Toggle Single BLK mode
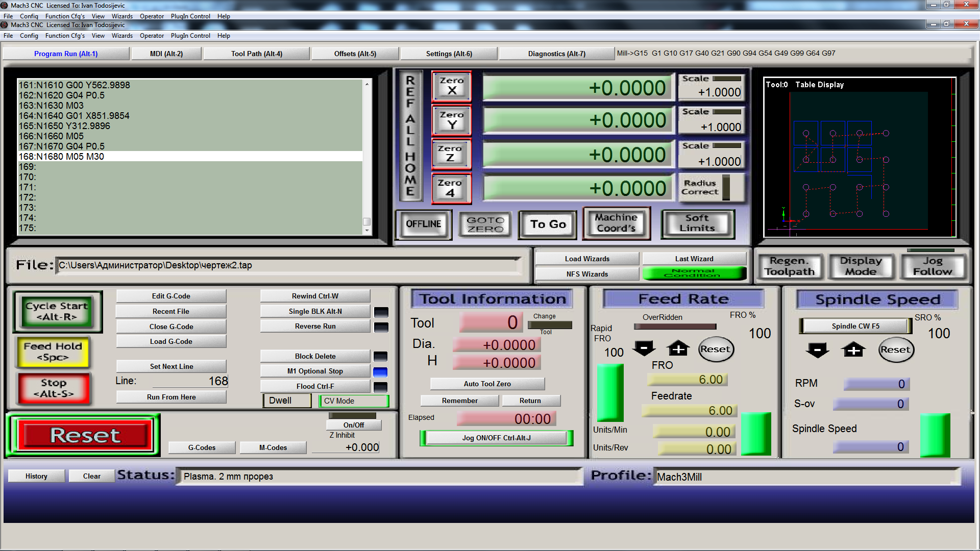Viewport: 980px width, 551px height. (x=315, y=311)
